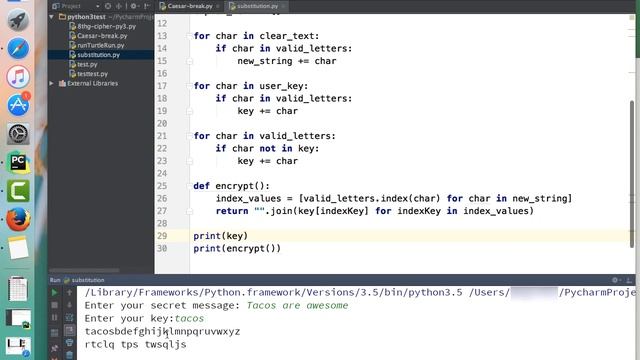
Task: Expand External Libraries node
Action: (52, 83)
